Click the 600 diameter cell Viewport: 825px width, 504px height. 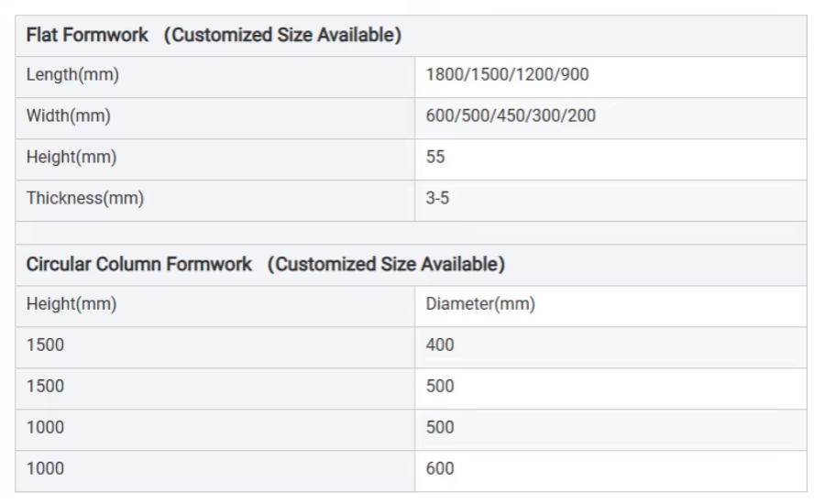pos(440,469)
